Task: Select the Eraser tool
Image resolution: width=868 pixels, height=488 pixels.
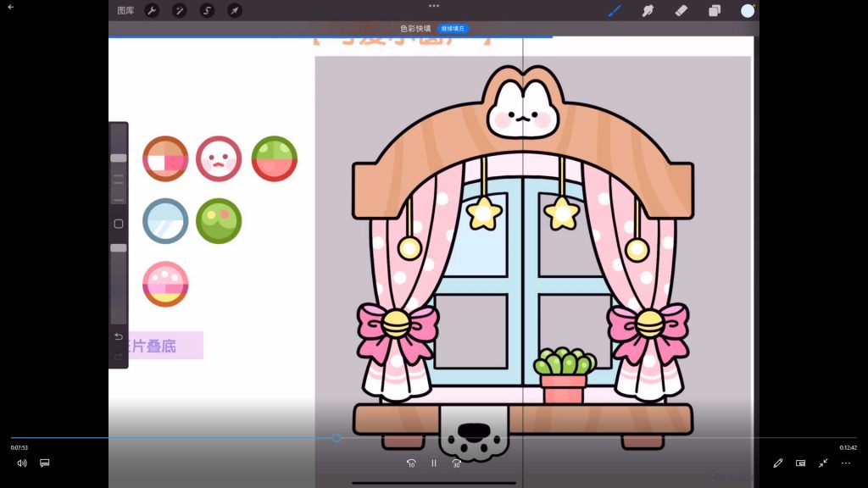Action: pos(681,11)
